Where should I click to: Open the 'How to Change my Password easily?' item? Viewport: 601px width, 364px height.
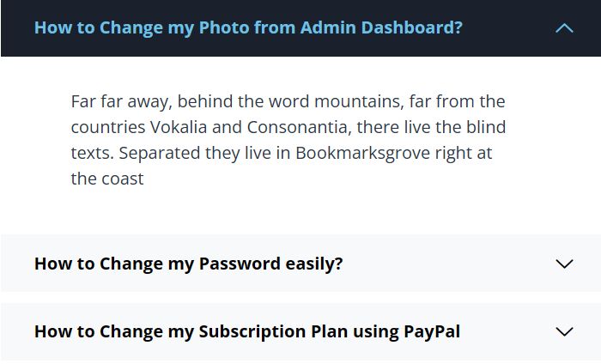(x=188, y=264)
